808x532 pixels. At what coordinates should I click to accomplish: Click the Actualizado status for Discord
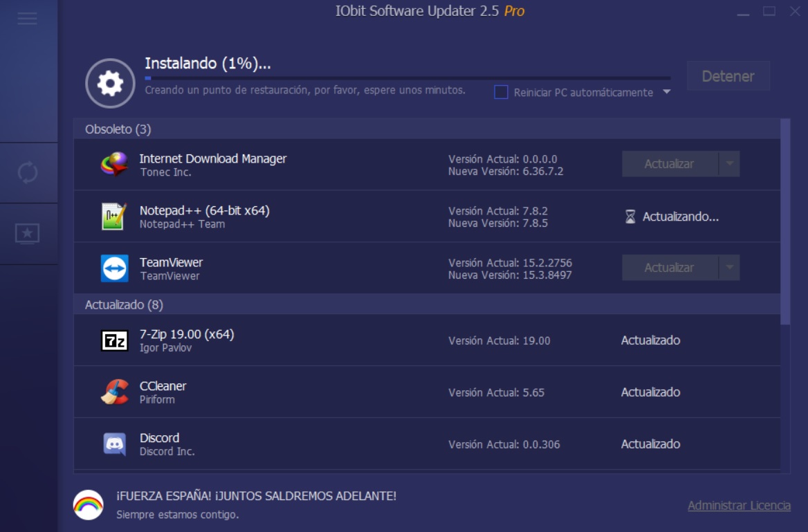point(650,444)
